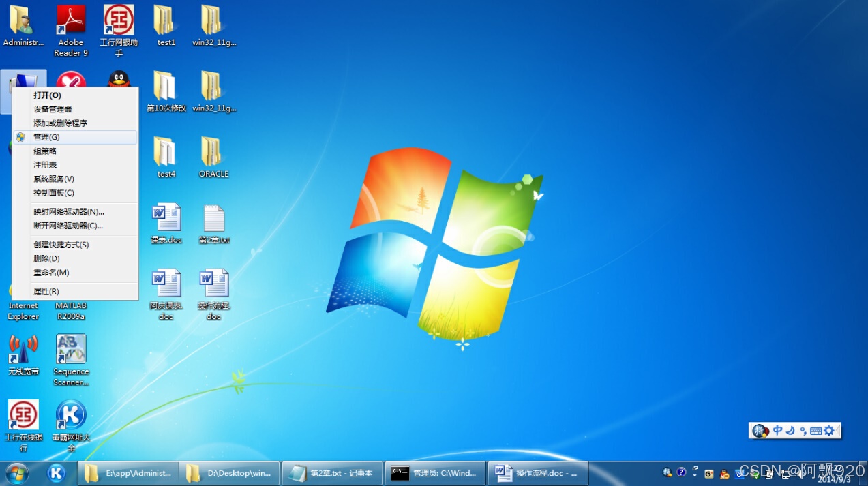This screenshot has width=868, height=486.
Task: Choose 断开网络驱动器(C)... menu entry
Action: coord(76,226)
